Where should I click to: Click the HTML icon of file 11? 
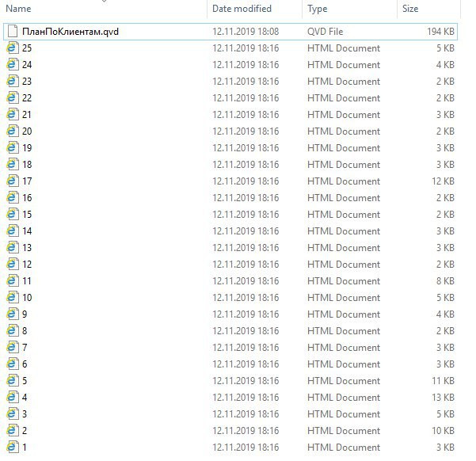[x=13, y=281]
